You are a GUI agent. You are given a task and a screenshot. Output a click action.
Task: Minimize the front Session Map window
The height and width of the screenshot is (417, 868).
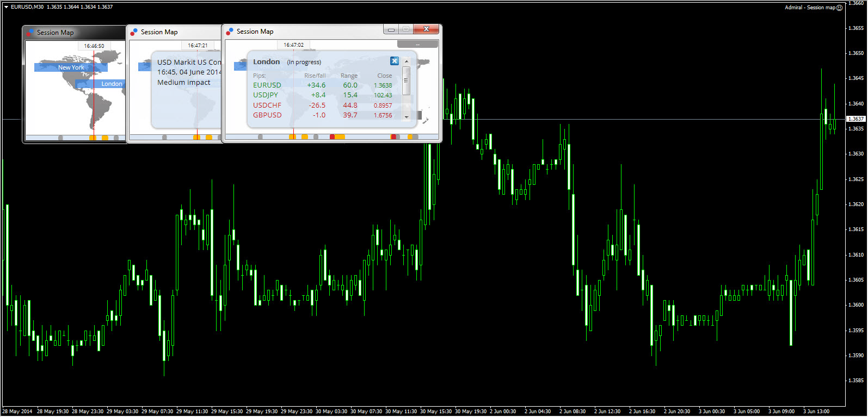point(391,29)
